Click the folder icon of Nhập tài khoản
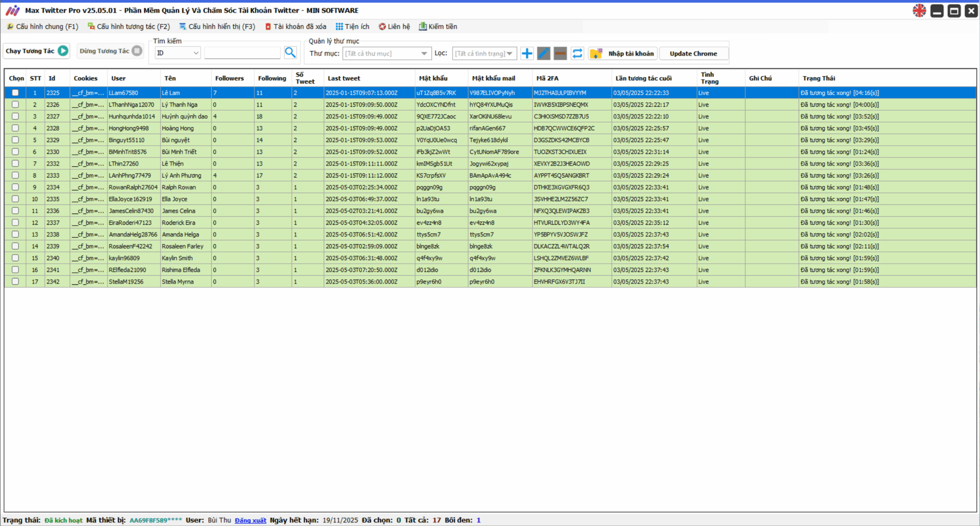This screenshot has height=526, width=980. [596, 53]
